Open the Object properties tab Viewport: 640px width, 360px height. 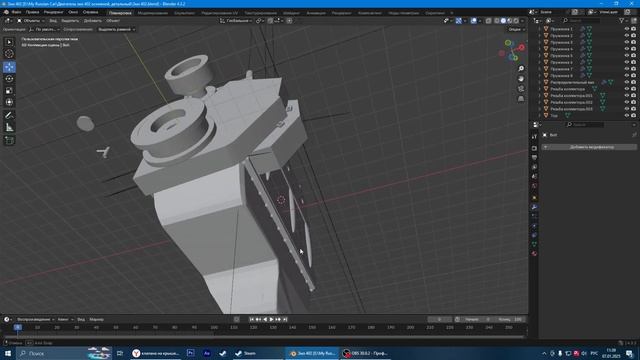534,198
